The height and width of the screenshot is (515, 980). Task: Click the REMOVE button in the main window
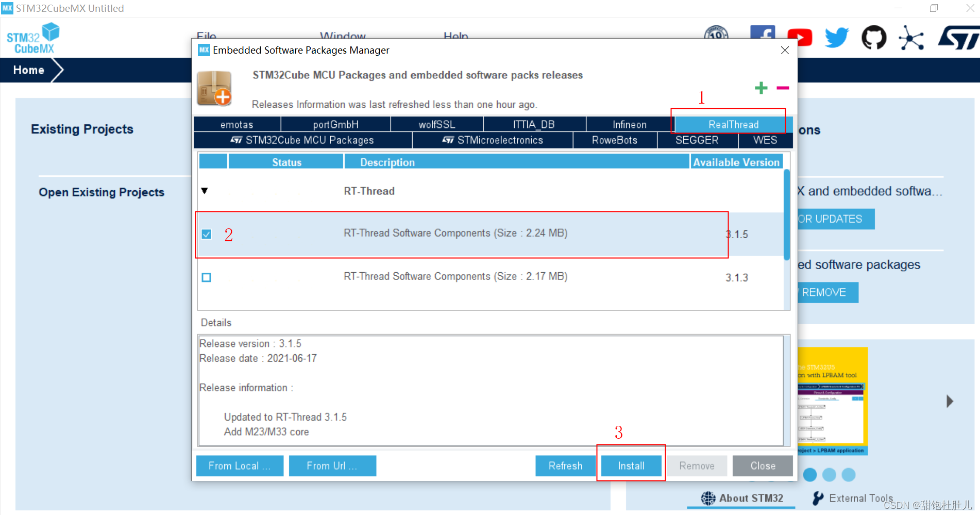pos(827,292)
